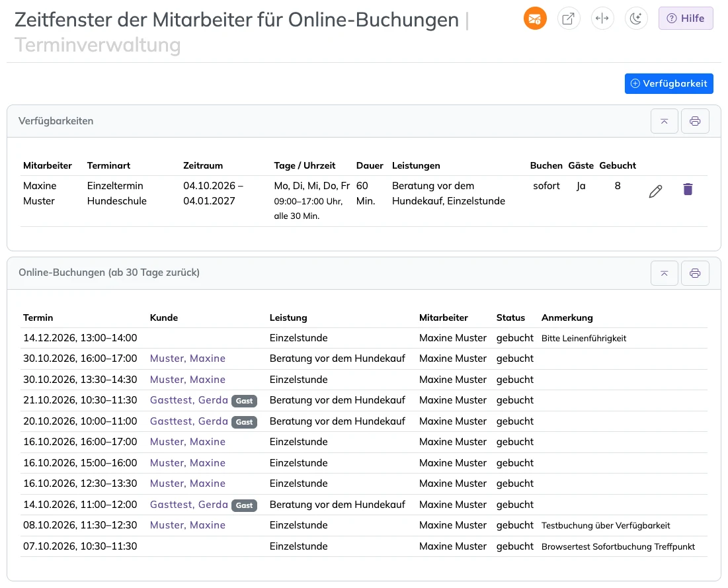The image size is (728, 588).
Task: Switch to dark mode moon icon
Action: (x=635, y=19)
